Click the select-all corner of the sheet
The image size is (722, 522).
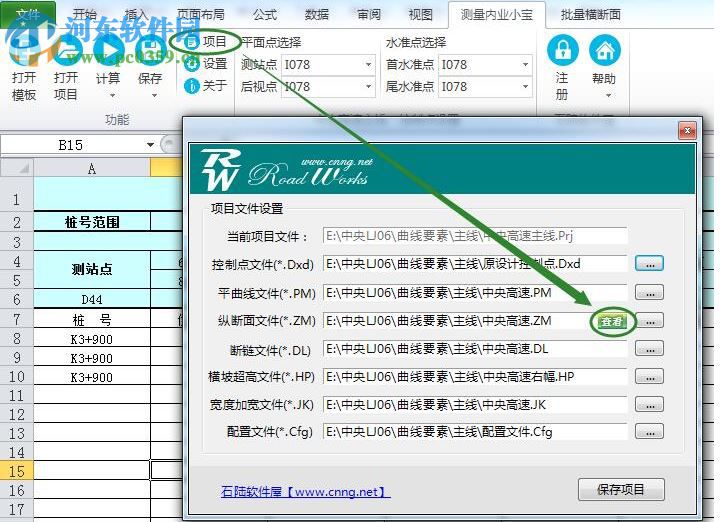tap(17, 168)
